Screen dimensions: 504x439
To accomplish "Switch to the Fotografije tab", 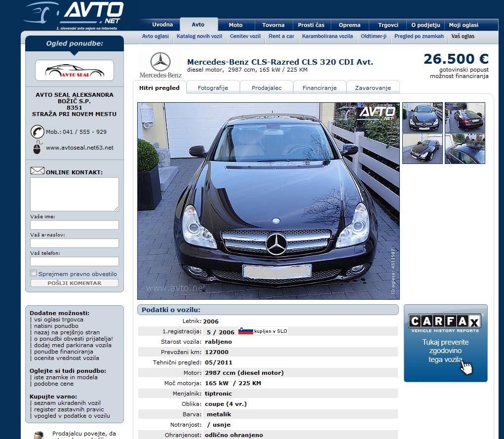I will click(x=213, y=88).
